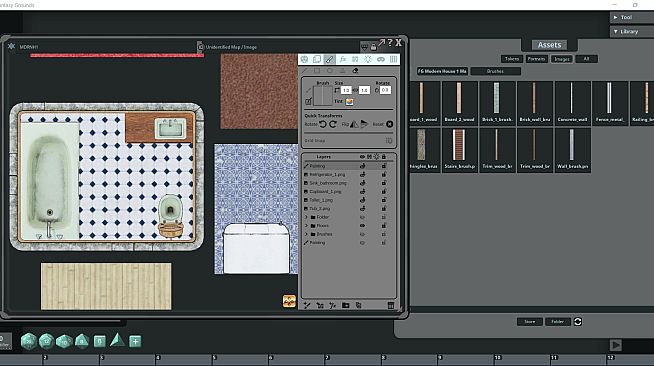Toggle lock on Tub_2.png layer
654x366 pixels.
pos(384,208)
